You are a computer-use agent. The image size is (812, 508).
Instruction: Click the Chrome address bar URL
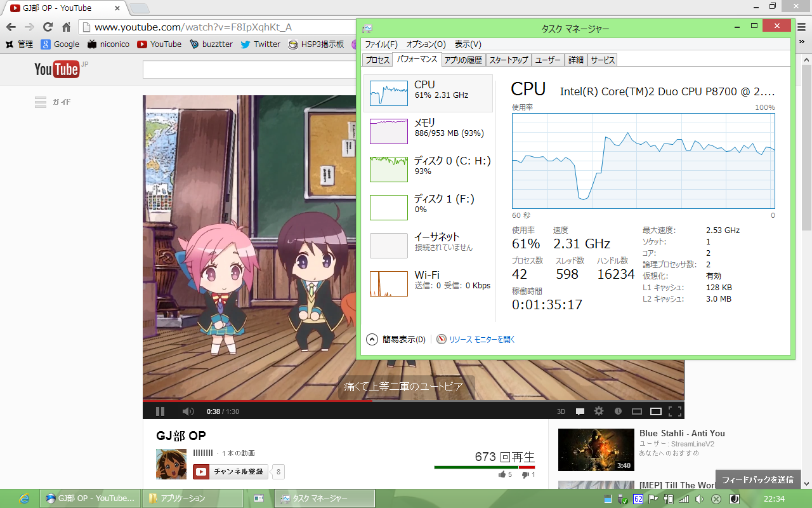193,27
